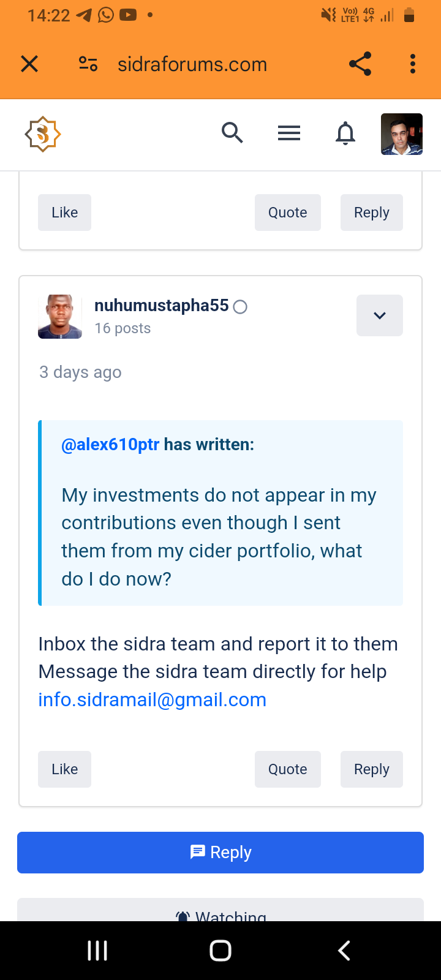
Task: Open the hamburger navigation menu
Action: [289, 133]
